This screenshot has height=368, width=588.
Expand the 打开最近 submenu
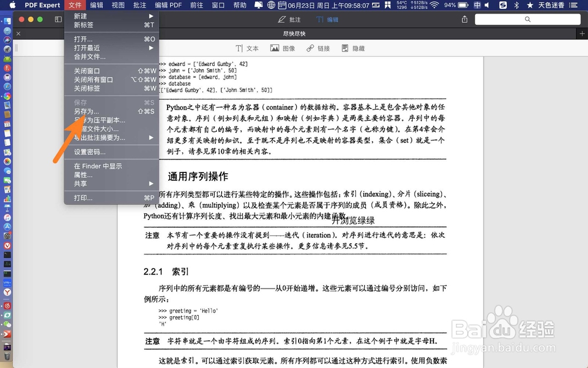point(111,48)
